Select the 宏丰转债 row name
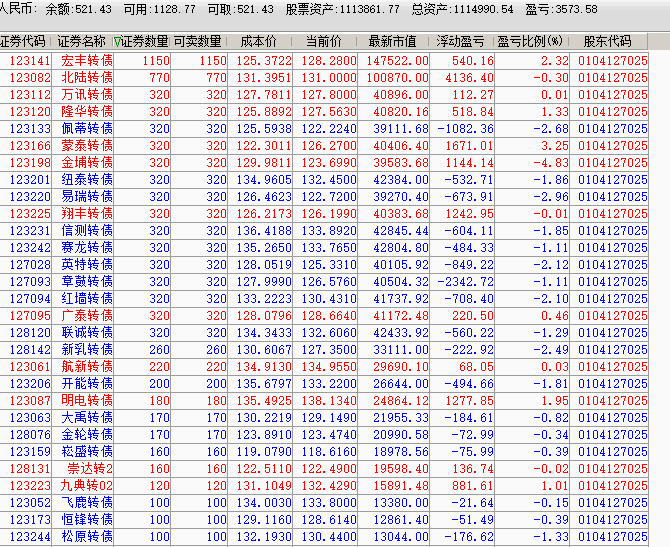 point(87,61)
